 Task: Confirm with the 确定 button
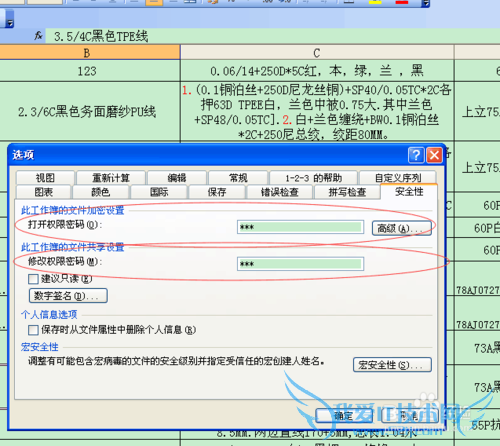344,416
